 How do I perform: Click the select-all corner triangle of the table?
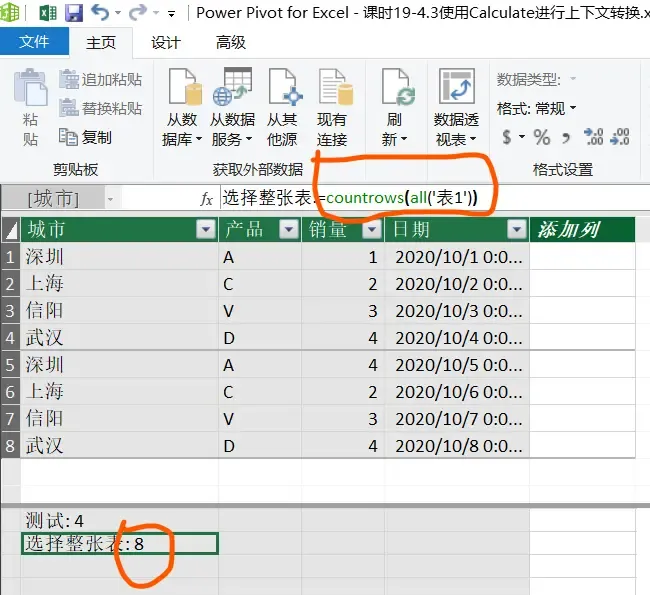[11, 230]
